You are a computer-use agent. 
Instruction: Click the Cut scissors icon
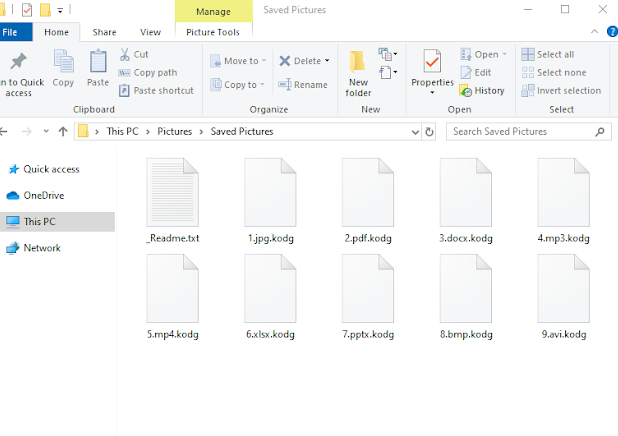tap(125, 55)
